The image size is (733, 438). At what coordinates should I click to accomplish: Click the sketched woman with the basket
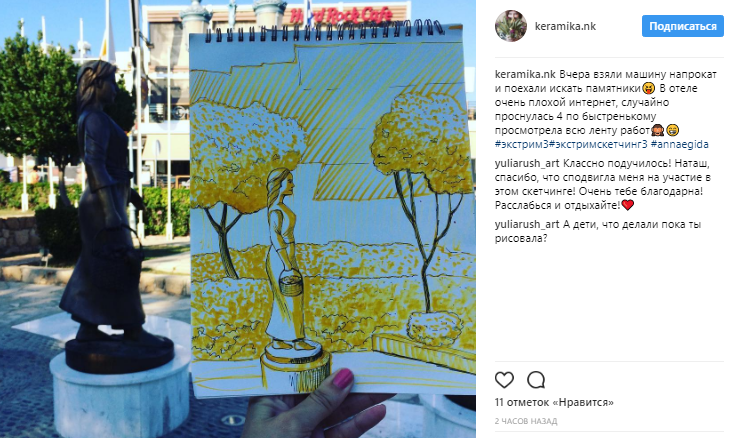pyautogui.click(x=286, y=259)
